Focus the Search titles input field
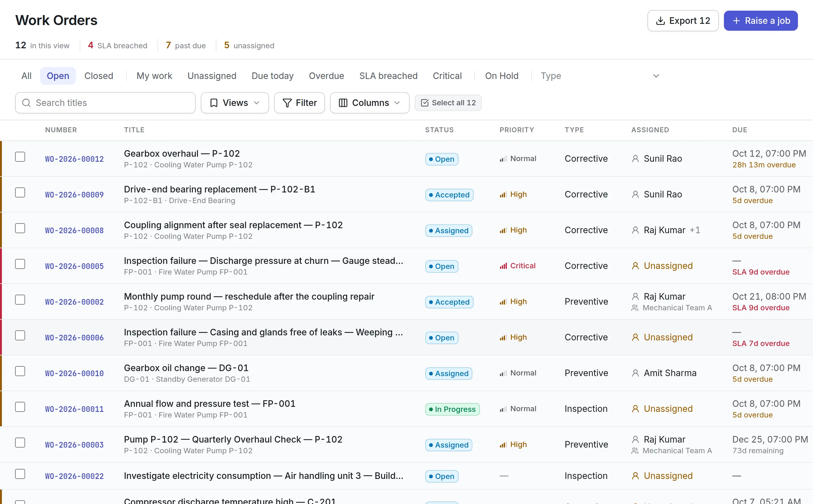Image resolution: width=813 pixels, height=504 pixels. tap(105, 103)
